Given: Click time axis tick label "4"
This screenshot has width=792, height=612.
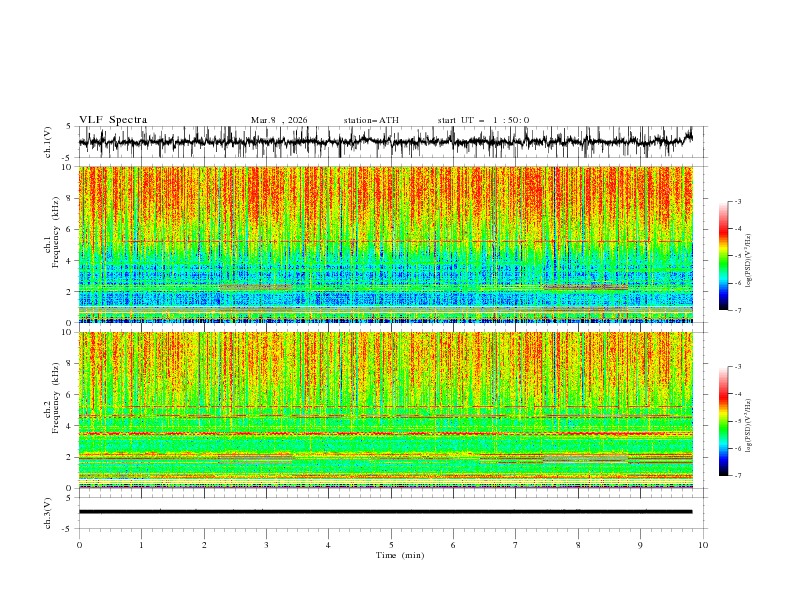Looking at the screenshot, I should pyautogui.click(x=328, y=545).
